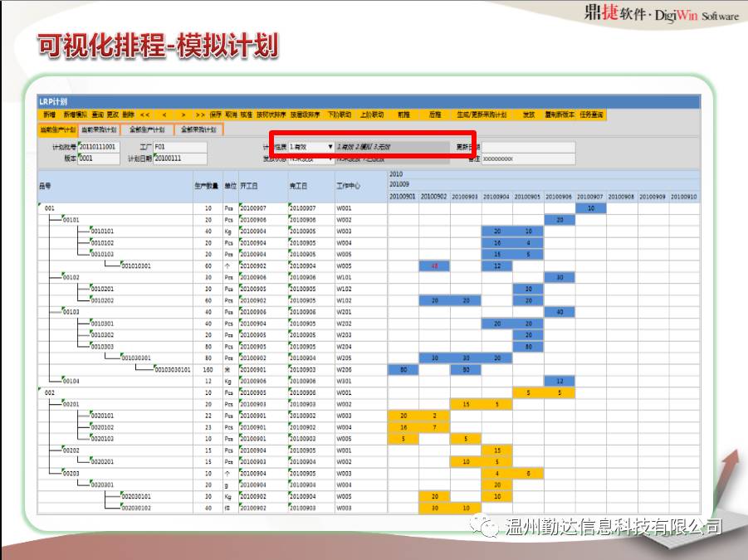Viewport: 748px width, 560px height.
Task: Click the single < previous record arrow
Action: click(x=164, y=114)
